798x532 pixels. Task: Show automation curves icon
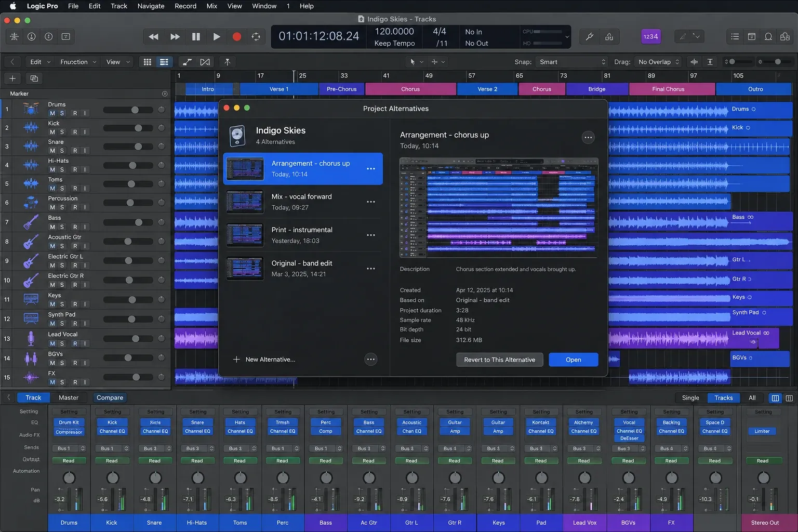pyautogui.click(x=187, y=62)
